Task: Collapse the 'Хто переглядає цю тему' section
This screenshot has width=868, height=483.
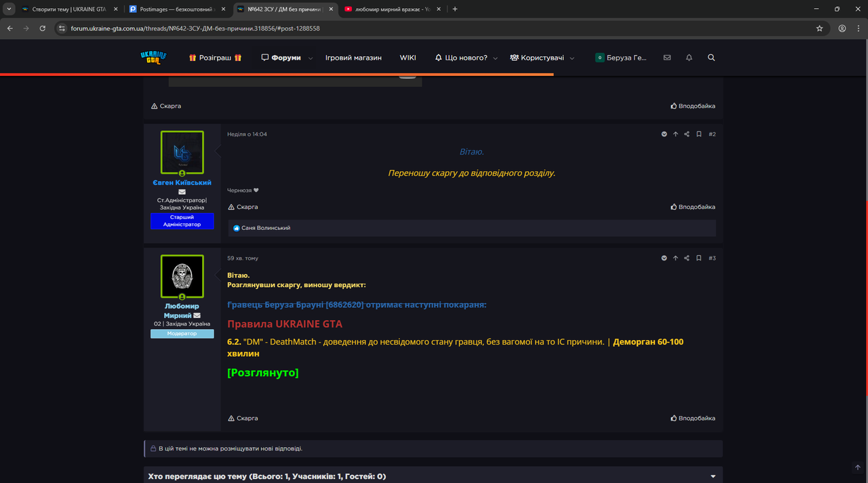Action: click(x=713, y=476)
